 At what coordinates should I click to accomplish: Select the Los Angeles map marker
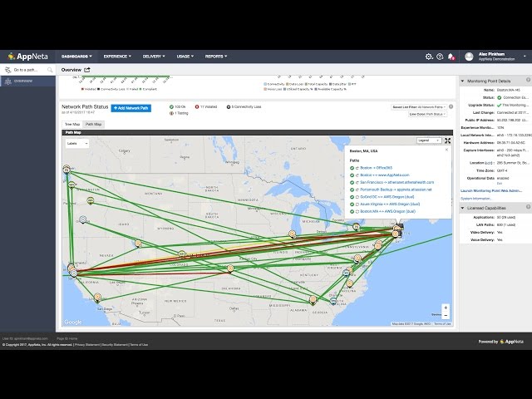click(x=98, y=298)
